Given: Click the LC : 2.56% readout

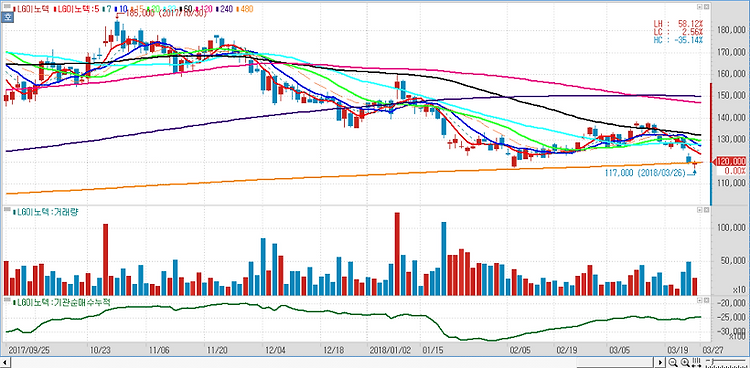Looking at the screenshot, I should 678,32.
